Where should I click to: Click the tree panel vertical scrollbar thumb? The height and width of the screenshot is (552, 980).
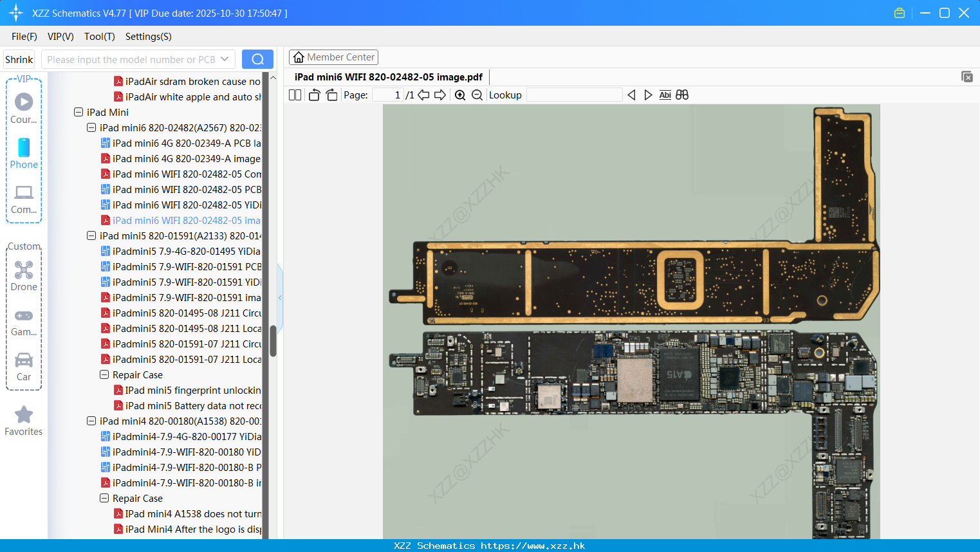tap(273, 341)
